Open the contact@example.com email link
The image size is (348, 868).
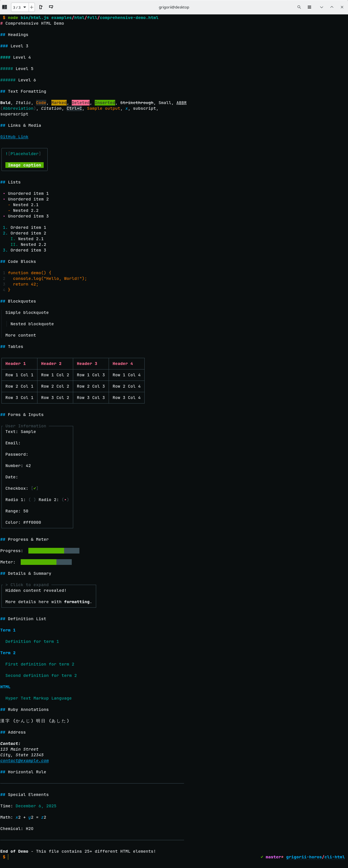click(x=24, y=761)
